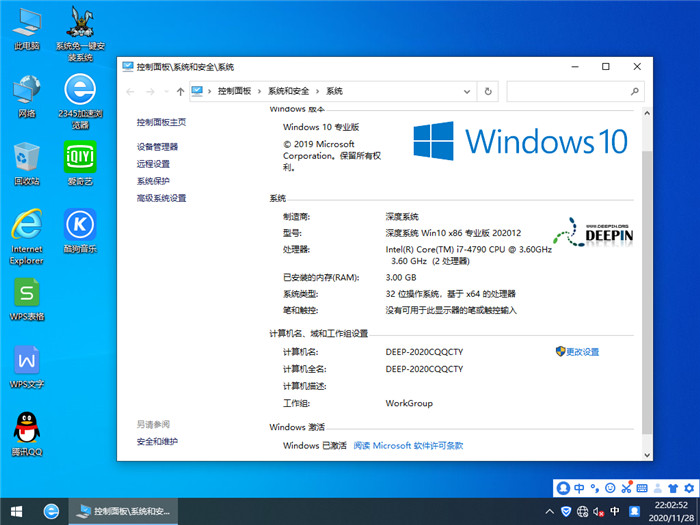Click the 更改设置 shield link
The image size is (700, 525).
[x=577, y=352]
